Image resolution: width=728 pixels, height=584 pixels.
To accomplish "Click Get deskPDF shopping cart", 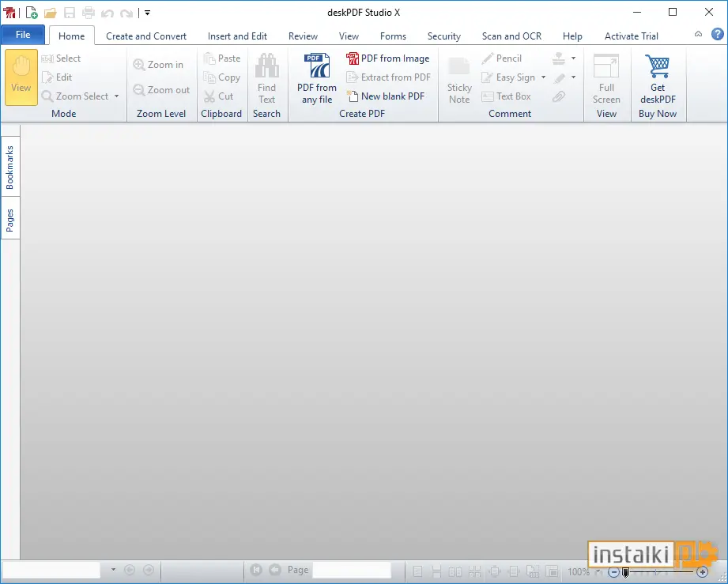I will click(x=658, y=78).
